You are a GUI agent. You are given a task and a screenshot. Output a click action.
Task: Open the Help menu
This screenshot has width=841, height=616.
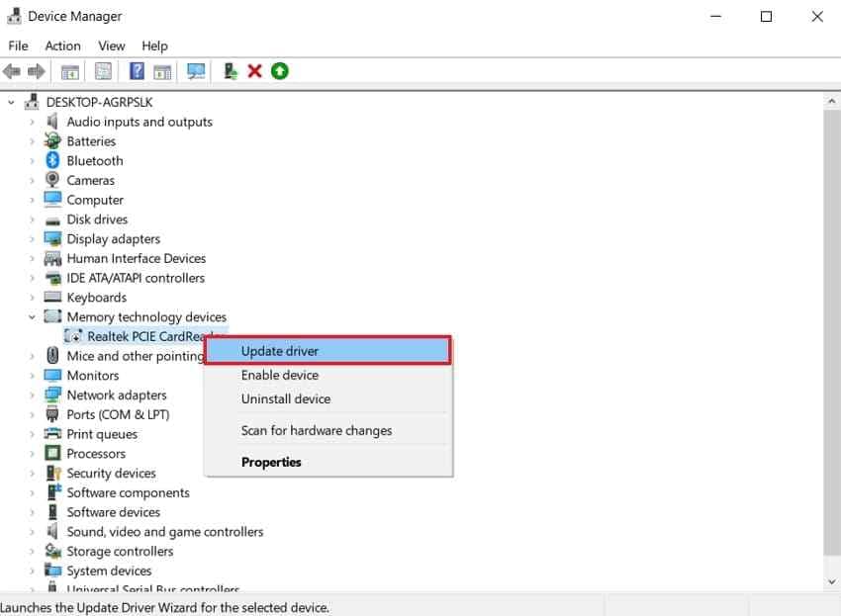click(x=154, y=46)
